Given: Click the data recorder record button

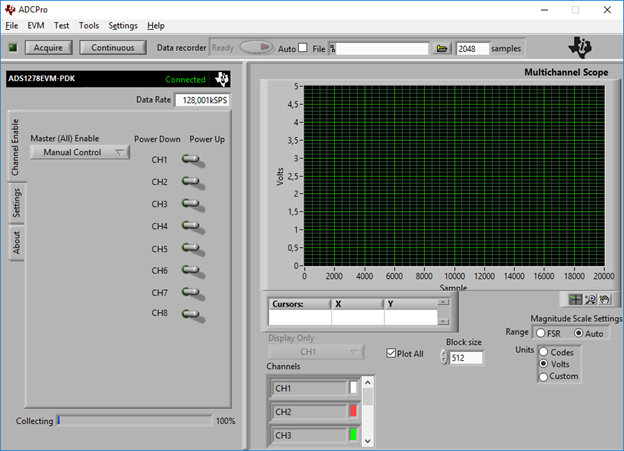Looking at the screenshot, I should pyautogui.click(x=255, y=48).
